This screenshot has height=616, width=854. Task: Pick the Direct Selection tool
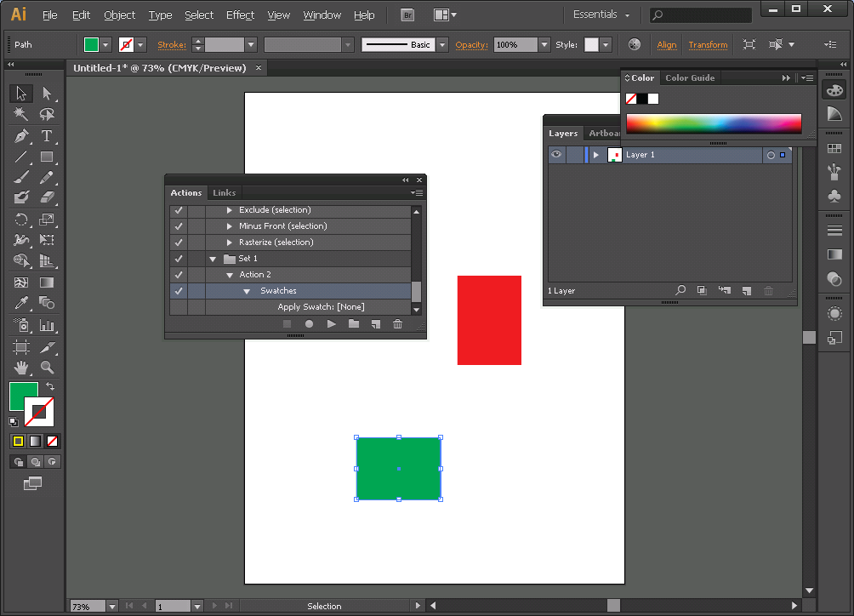47,94
